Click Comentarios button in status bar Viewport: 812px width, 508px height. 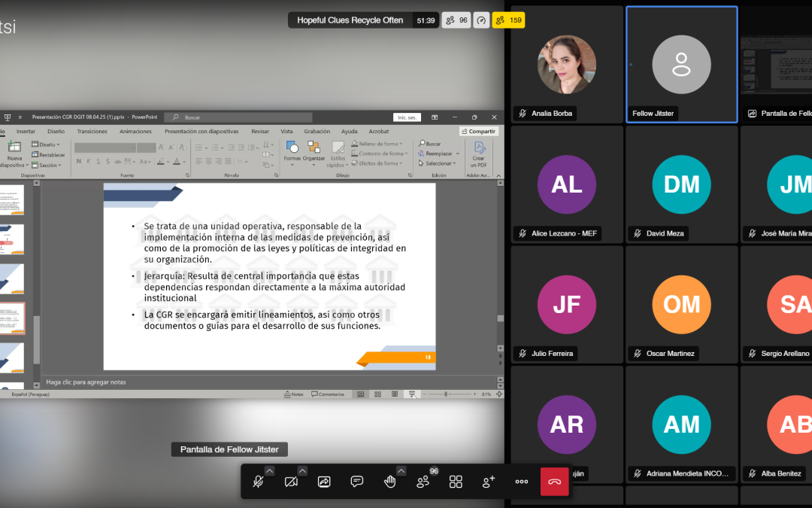328,394
